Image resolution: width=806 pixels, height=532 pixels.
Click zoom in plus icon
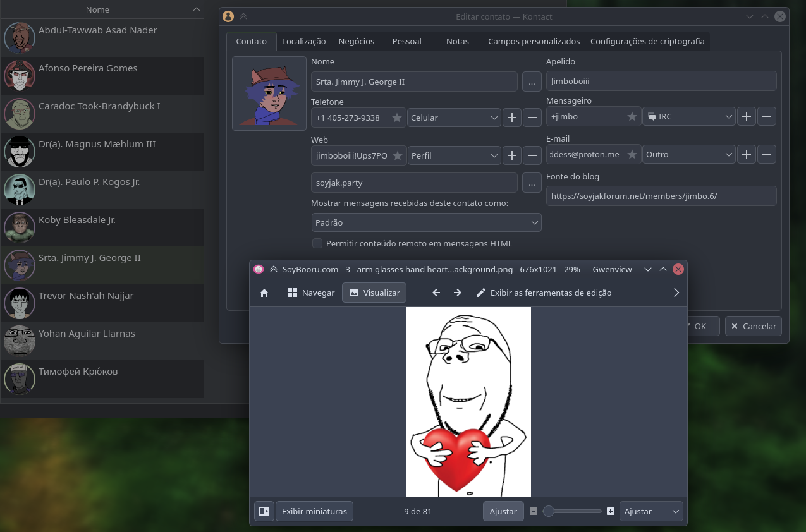[x=610, y=511]
